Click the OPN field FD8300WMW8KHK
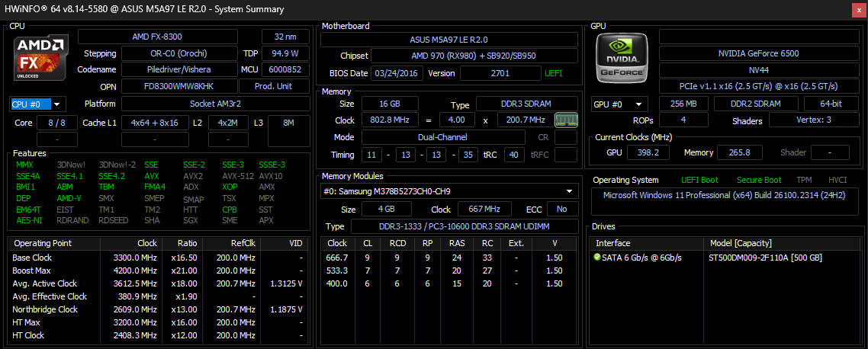 coord(178,86)
